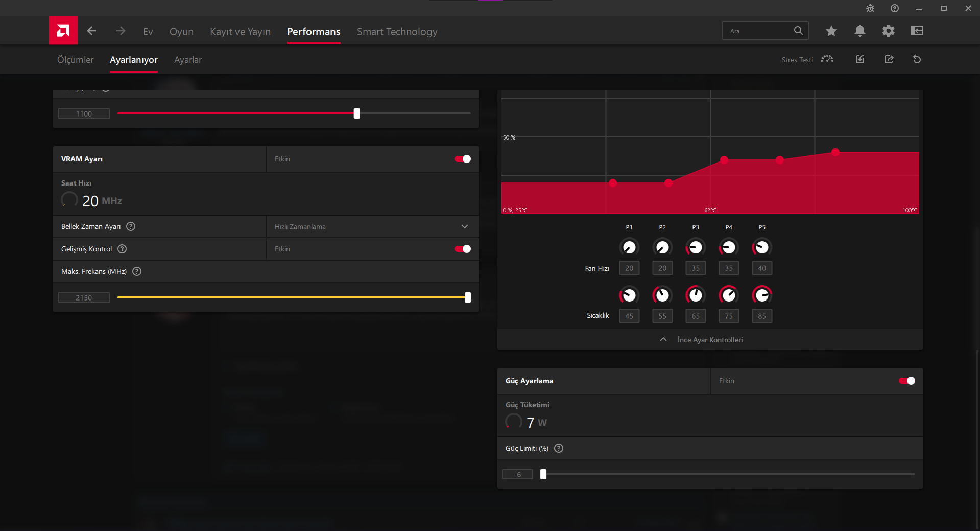
Task: Run Stres Testi gauge icon
Action: 827,59
